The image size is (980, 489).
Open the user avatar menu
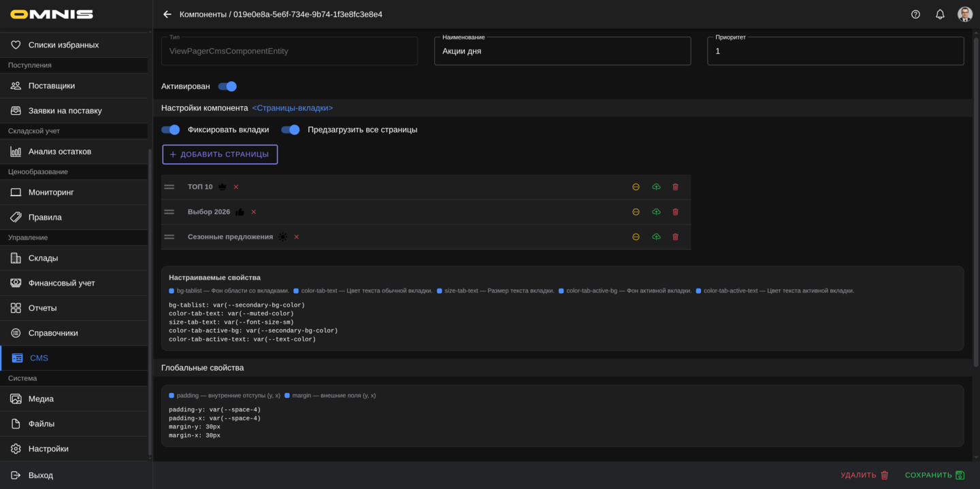click(x=964, y=14)
